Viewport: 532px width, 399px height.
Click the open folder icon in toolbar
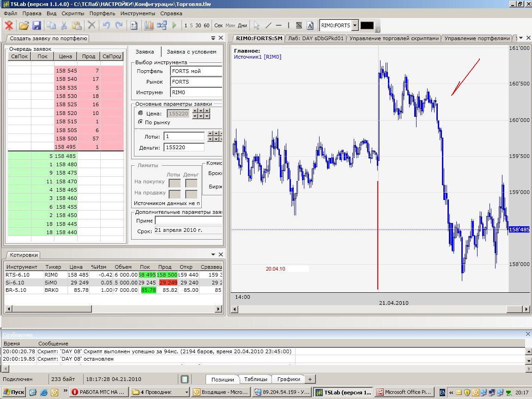point(24,25)
